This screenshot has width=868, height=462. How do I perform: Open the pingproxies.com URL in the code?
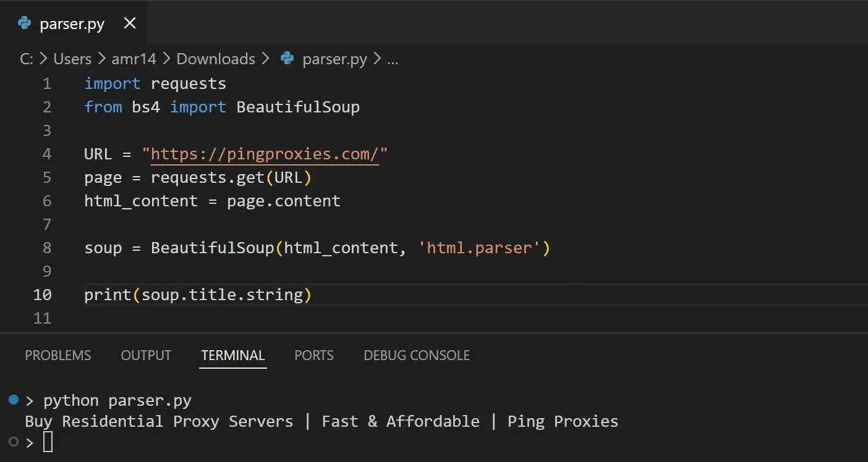point(265,154)
